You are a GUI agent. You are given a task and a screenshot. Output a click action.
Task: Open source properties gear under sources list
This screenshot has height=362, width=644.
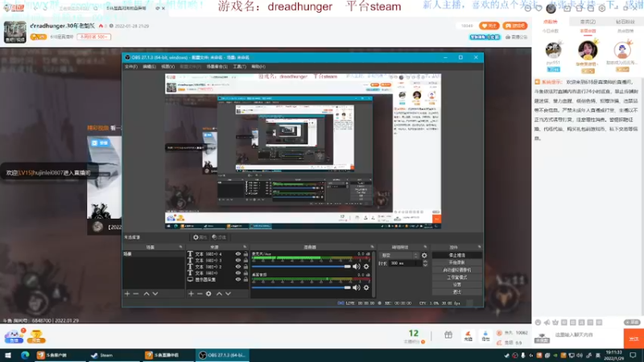(208, 294)
